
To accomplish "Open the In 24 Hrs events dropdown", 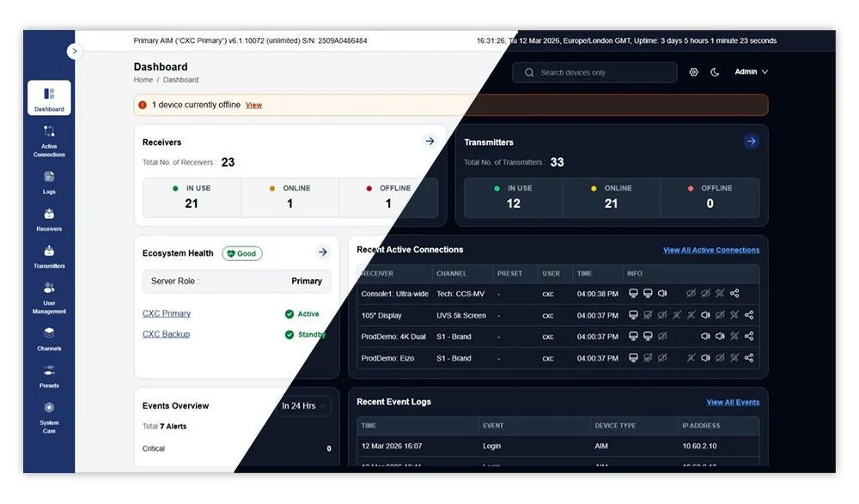I will coord(303,406).
